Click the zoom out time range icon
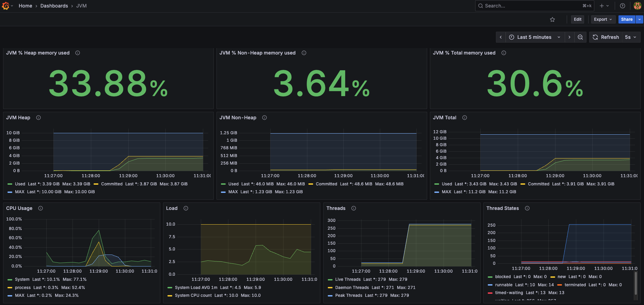This screenshot has height=305, width=644. [x=580, y=37]
